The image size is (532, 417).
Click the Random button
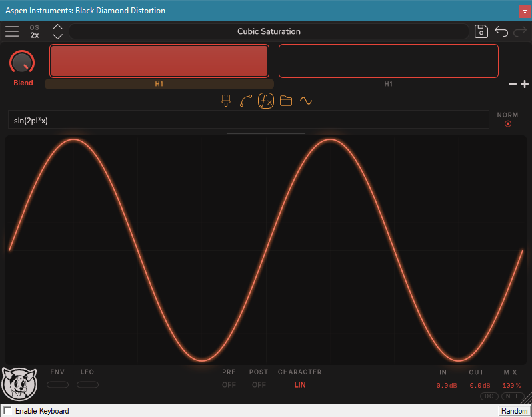click(514, 411)
